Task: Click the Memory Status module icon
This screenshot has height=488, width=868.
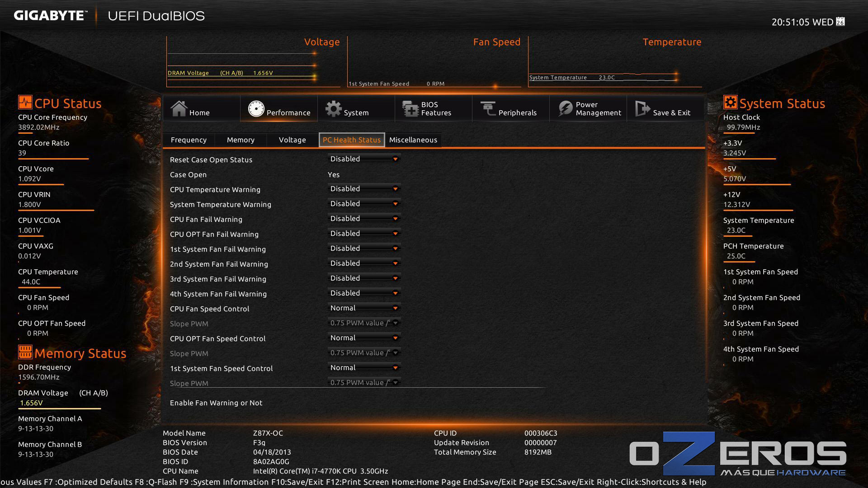Action: [x=25, y=352]
